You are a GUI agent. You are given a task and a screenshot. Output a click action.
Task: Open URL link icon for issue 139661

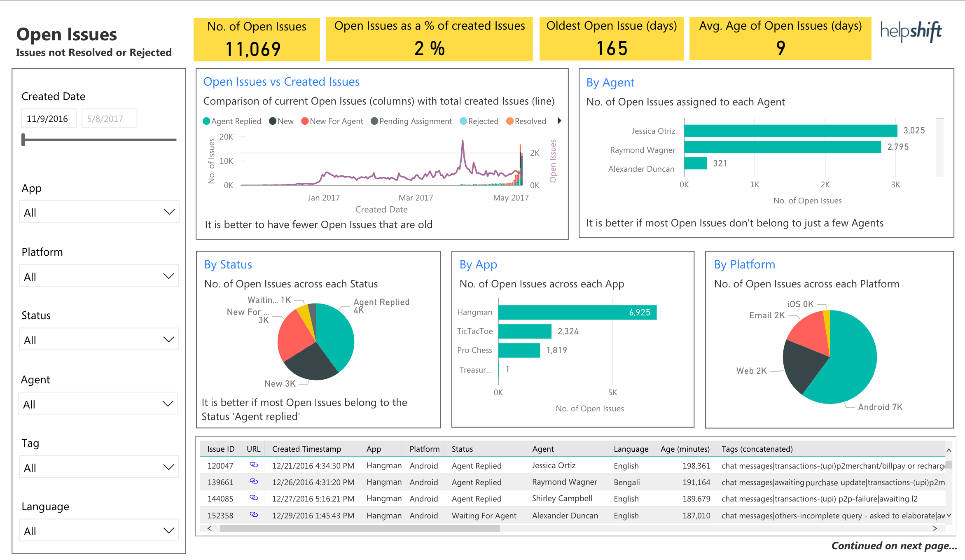(254, 481)
